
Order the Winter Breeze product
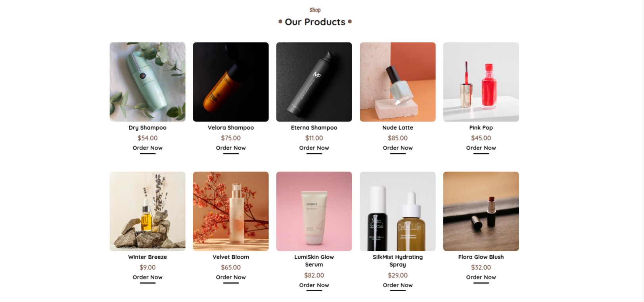pyautogui.click(x=148, y=277)
